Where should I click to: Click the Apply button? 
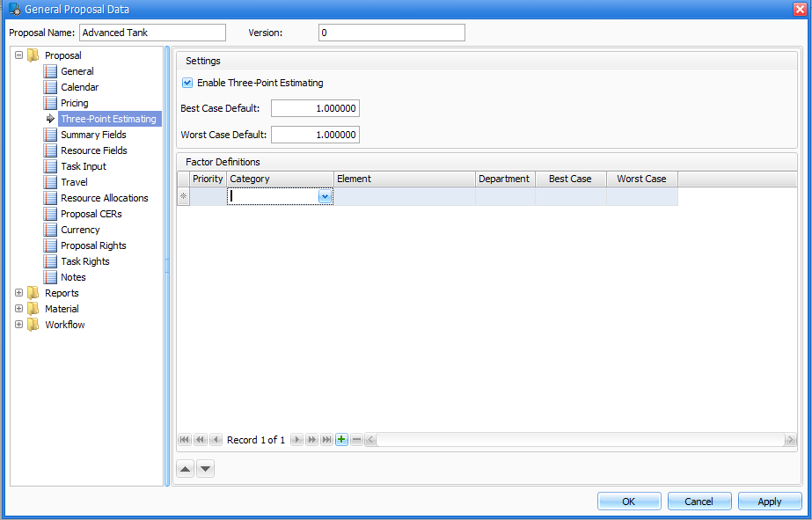(769, 501)
